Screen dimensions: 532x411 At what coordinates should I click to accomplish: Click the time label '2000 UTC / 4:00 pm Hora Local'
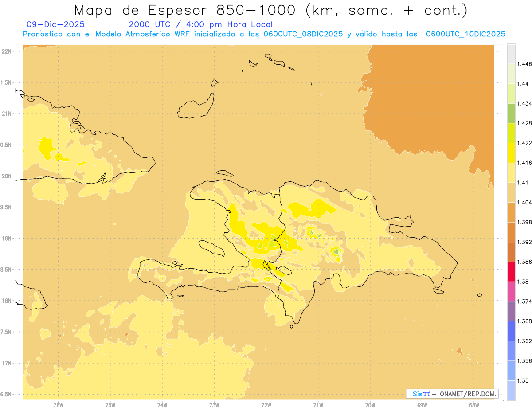pos(201,25)
